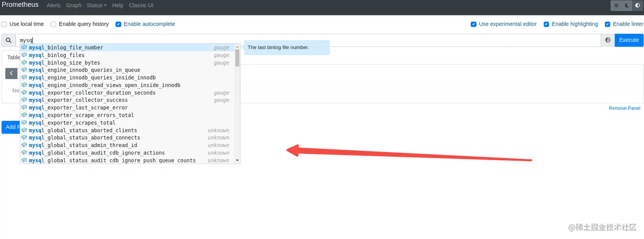Click cube icon next to mysql_binlog_size_bytes
Viewport: 644px width, 239px height.
[x=24, y=63]
